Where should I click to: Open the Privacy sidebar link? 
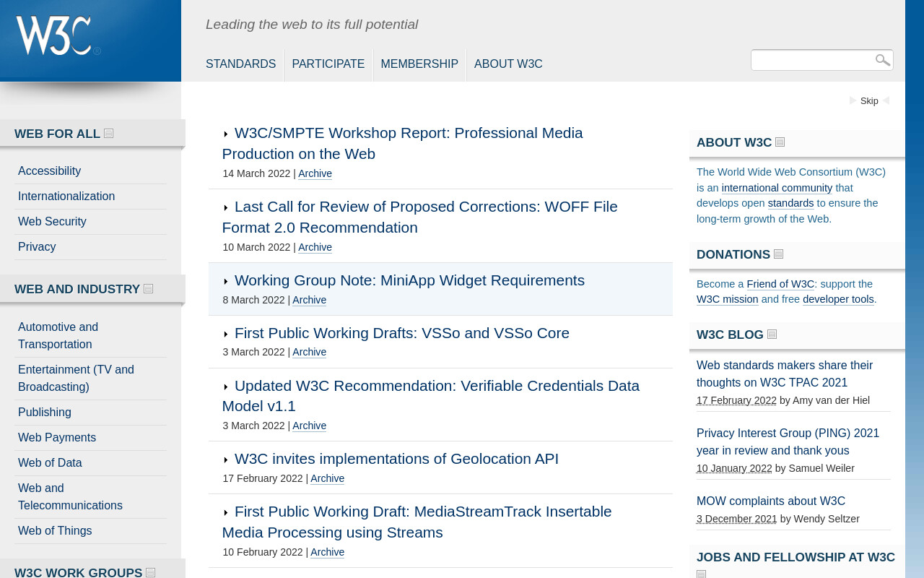point(37,247)
